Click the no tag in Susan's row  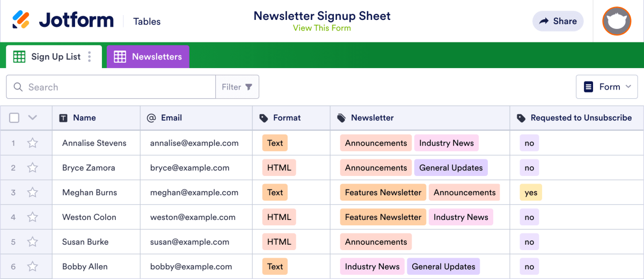[529, 241]
